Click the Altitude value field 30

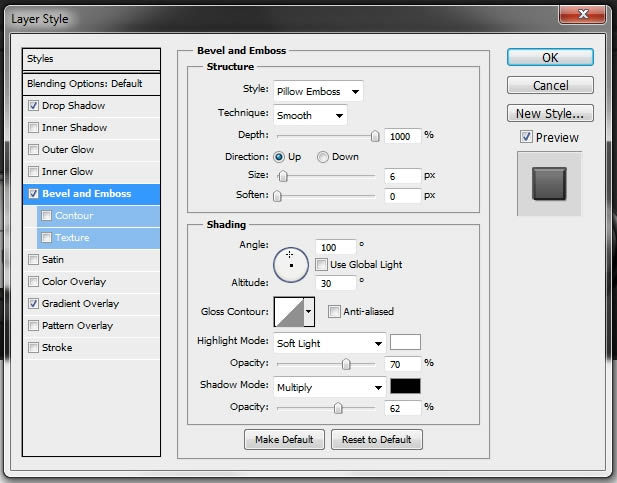click(336, 283)
